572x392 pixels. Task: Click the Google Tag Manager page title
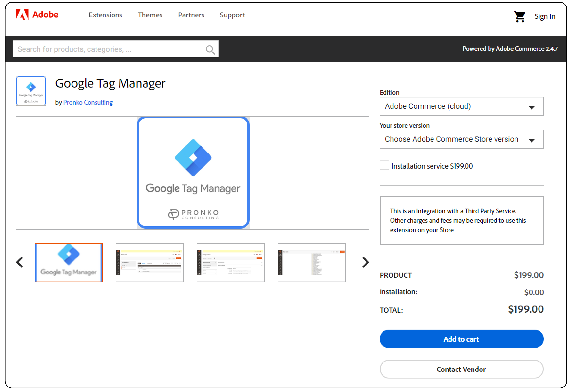click(x=110, y=83)
